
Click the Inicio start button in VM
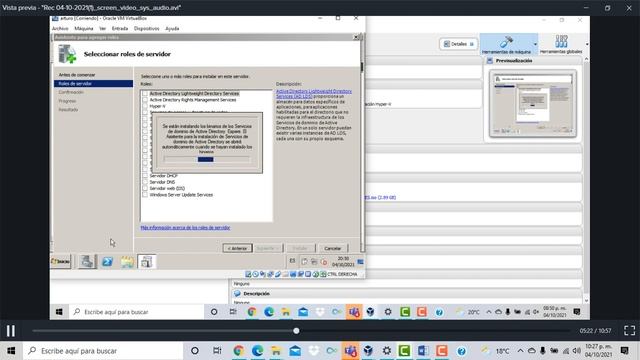coord(60,262)
